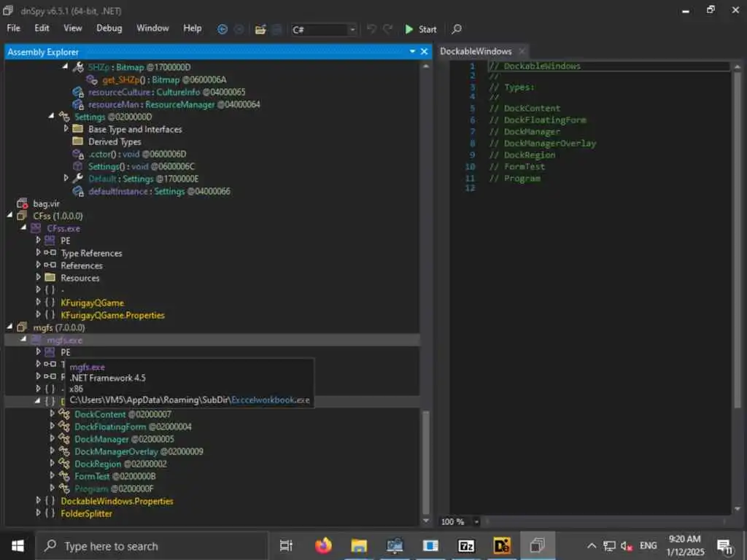The height and width of the screenshot is (560, 747).
Task: Open the Window menu
Action: pyautogui.click(x=152, y=28)
